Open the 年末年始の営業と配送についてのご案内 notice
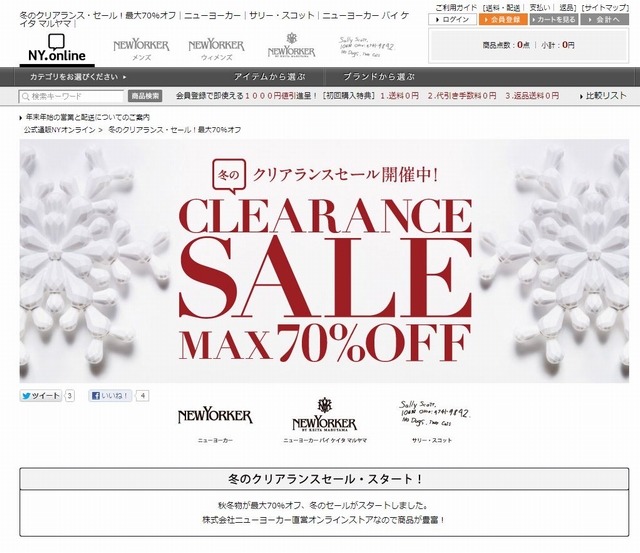 click(x=85, y=118)
